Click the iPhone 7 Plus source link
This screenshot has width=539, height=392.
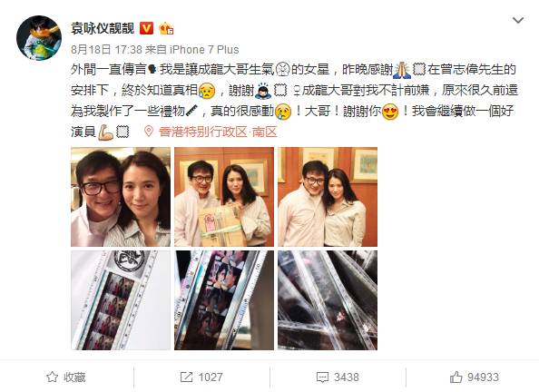(x=204, y=50)
